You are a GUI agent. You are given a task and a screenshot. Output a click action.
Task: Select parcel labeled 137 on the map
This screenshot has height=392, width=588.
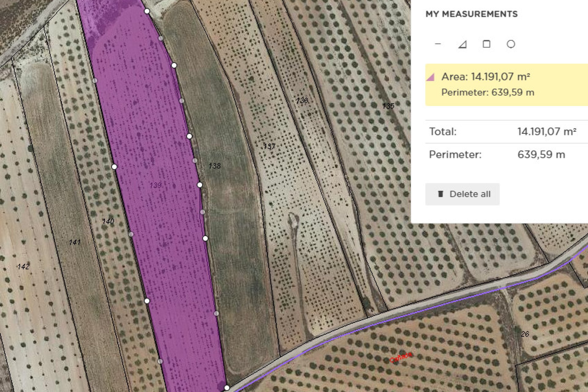click(269, 146)
